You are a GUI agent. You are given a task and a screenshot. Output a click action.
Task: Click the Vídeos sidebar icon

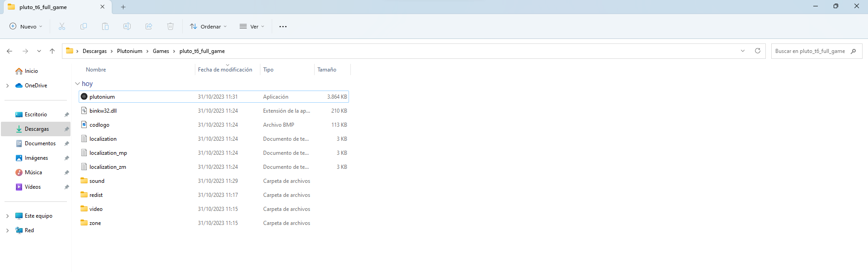pos(19,187)
